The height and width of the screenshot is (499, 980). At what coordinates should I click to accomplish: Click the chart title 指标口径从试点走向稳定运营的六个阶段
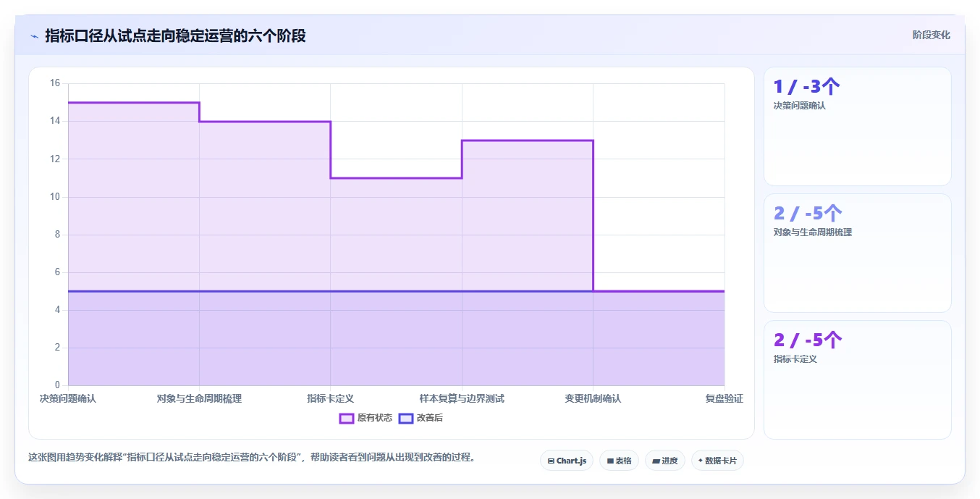[x=175, y=35]
